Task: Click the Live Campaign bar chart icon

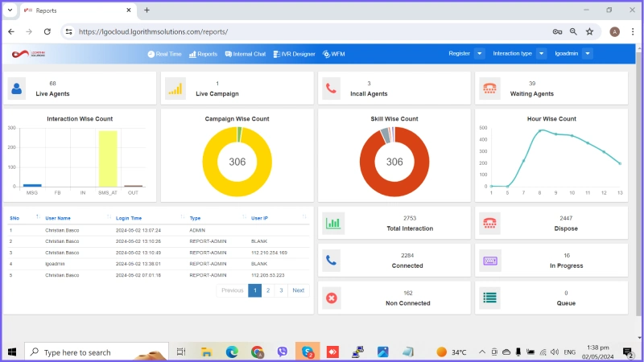Action: tap(175, 88)
